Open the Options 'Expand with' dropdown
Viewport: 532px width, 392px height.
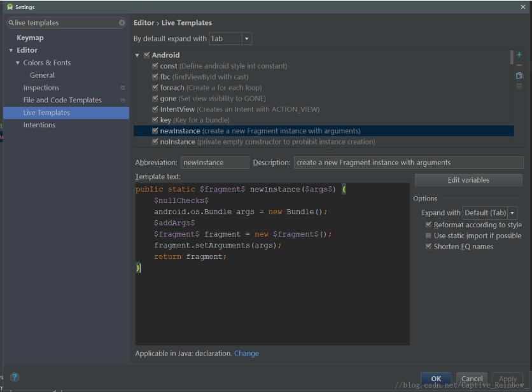coord(489,213)
